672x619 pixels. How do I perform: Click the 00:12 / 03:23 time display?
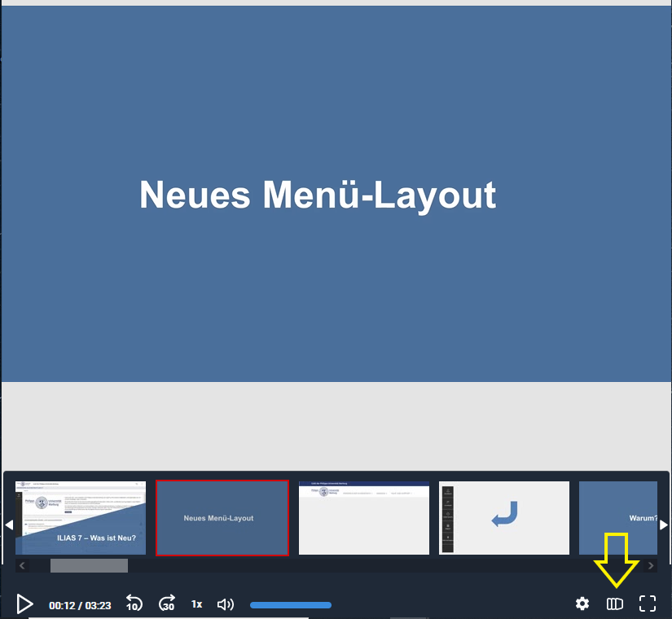coord(80,604)
